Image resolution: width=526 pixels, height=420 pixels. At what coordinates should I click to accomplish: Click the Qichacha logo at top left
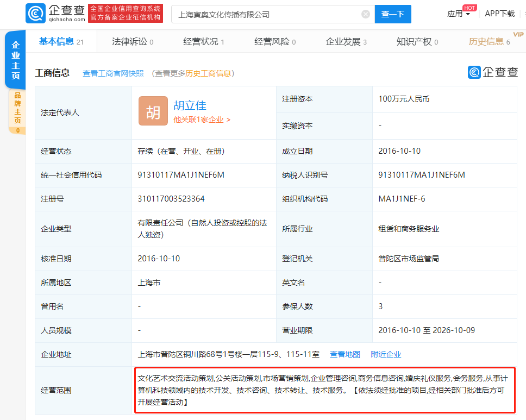(55, 14)
